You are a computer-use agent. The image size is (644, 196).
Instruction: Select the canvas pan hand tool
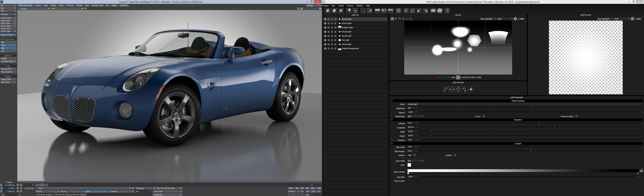400,19
